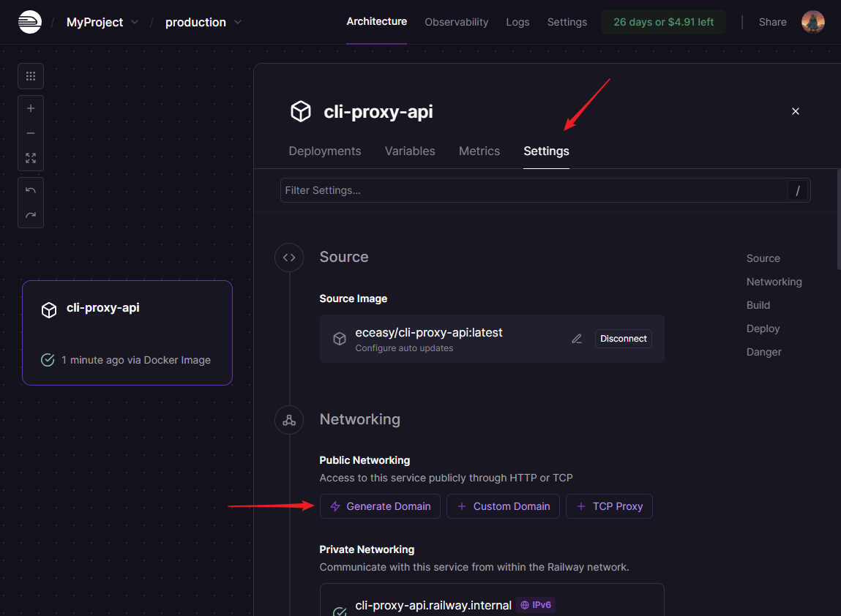Open the user avatar menu
This screenshot has height=616, width=841.
pos(812,22)
